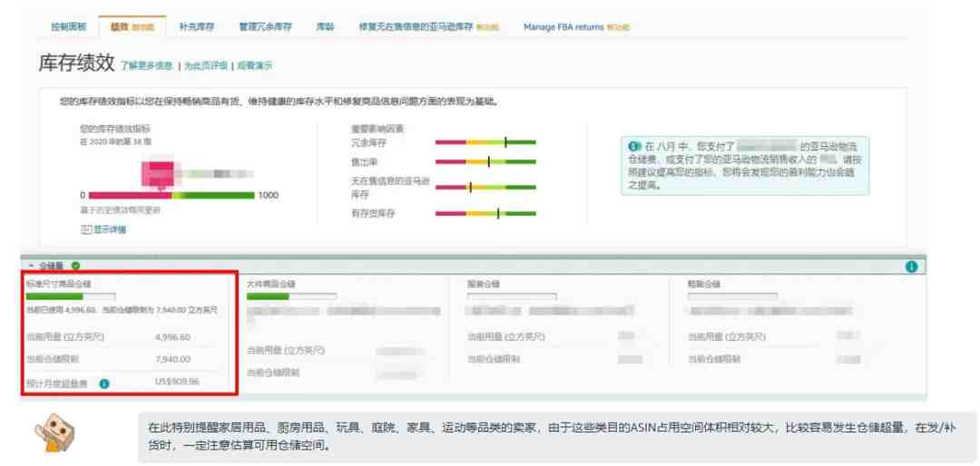Image resolution: width=980 pixels, height=466 pixels.
Task: Click the 4,996.60 current usage value
Action: pyautogui.click(x=172, y=337)
